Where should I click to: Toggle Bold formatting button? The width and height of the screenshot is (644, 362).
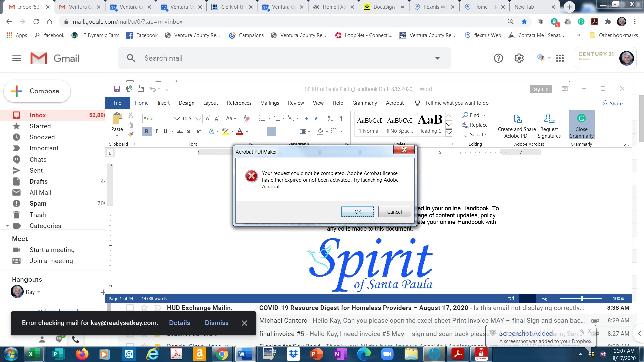click(x=147, y=132)
